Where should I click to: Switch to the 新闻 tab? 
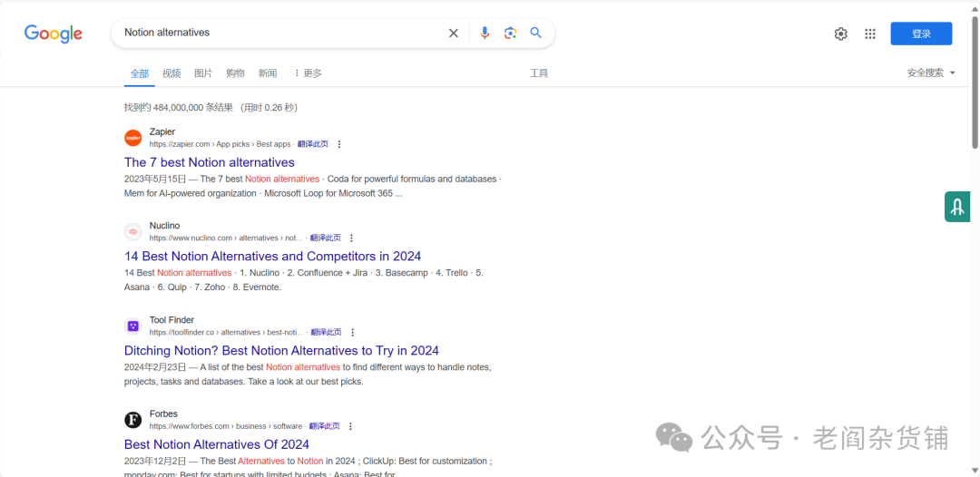coord(268,73)
